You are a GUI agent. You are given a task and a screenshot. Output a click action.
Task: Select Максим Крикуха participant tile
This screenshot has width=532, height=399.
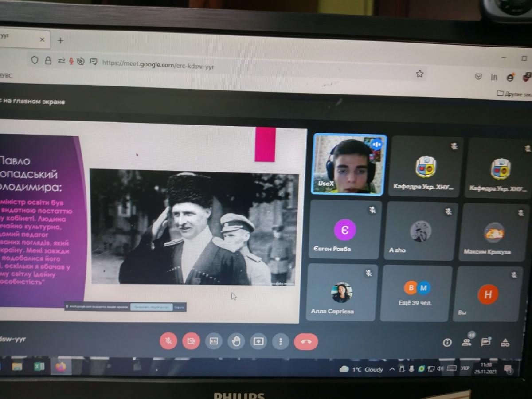point(493,232)
